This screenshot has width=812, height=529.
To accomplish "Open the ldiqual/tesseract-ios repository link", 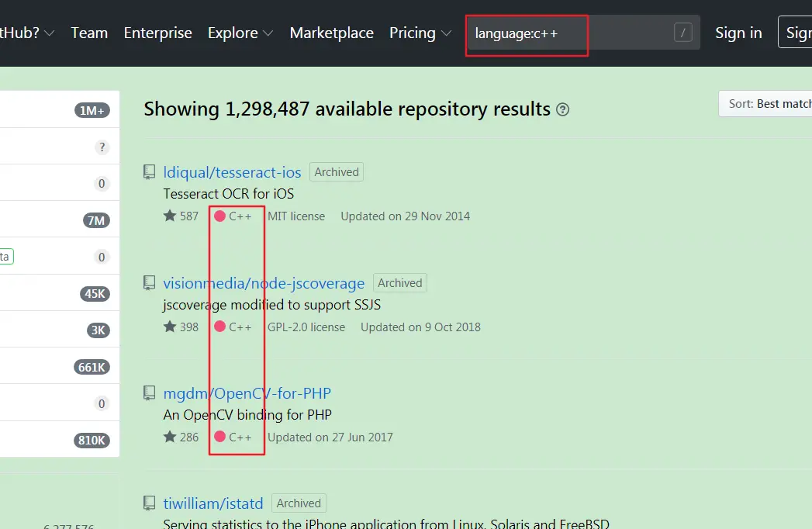I will coord(232,172).
